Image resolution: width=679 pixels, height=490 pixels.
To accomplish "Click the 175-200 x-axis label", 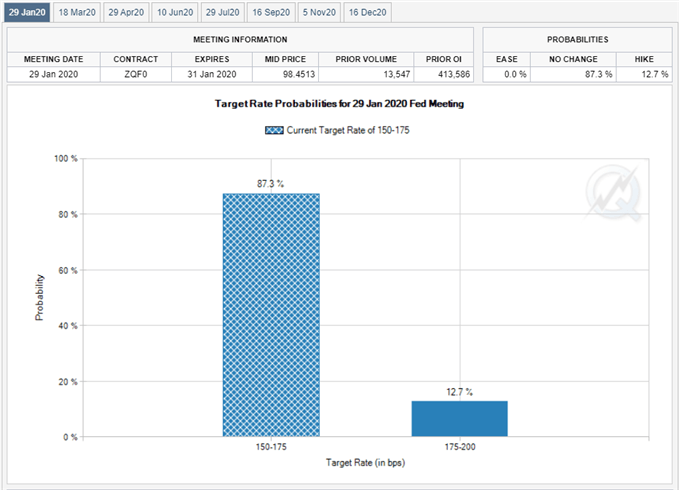I will tap(460, 447).
